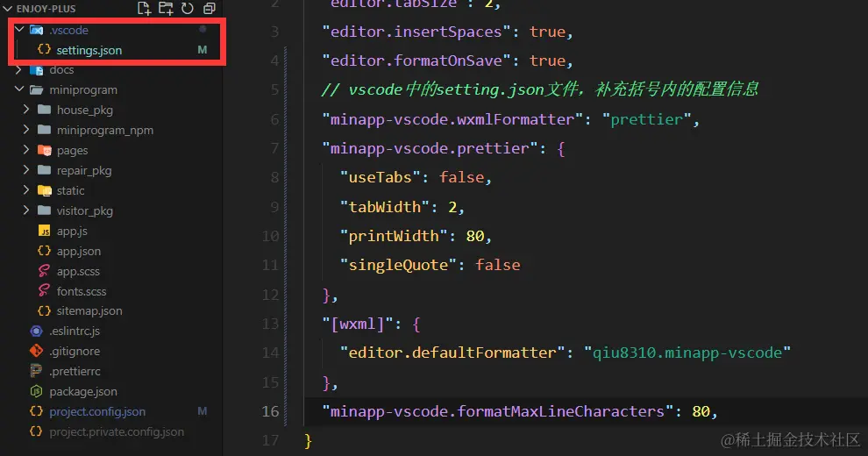Expand the house_pkg folder chevron
Screen dimensions: 868x456
point(26,110)
